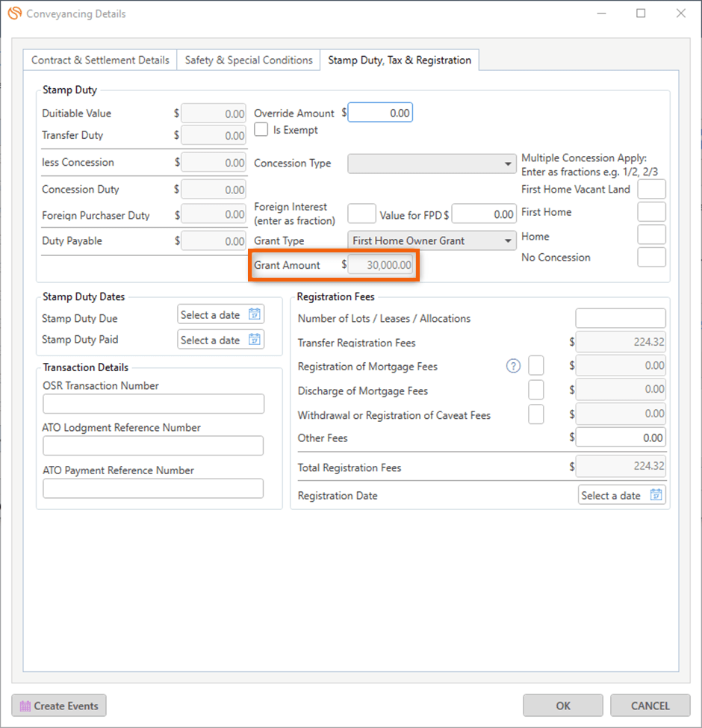The width and height of the screenshot is (702, 728).
Task: Open calendar for Stamp Duty Due
Action: (x=255, y=314)
